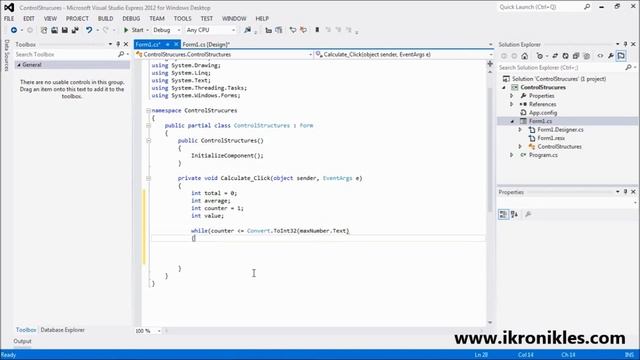Toggle Show All Files in Solution Explorer
Viewport: 640px width, 360px height.
coord(587,56)
